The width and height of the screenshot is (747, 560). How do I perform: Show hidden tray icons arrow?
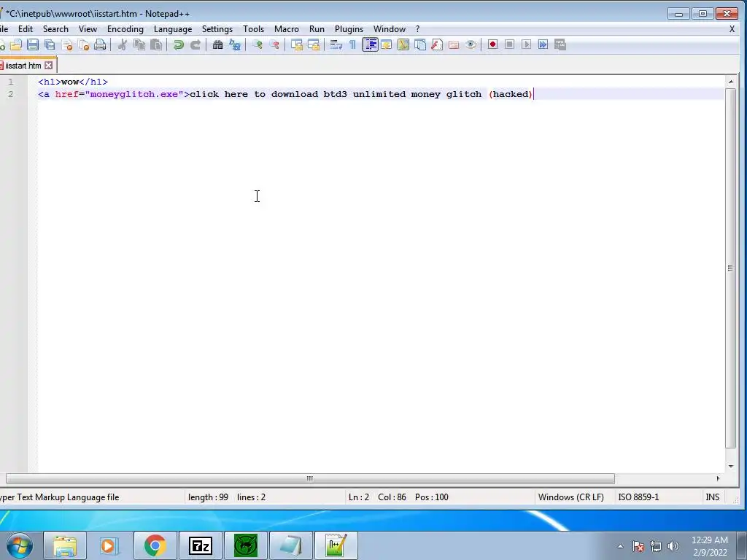click(620, 546)
